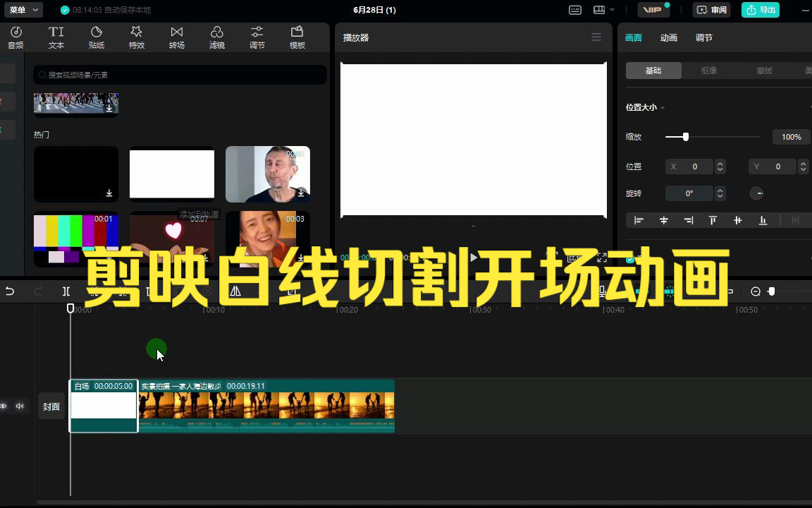Click the mirror flip icon in timeline toolbar
The image size is (812, 508).
click(235, 291)
